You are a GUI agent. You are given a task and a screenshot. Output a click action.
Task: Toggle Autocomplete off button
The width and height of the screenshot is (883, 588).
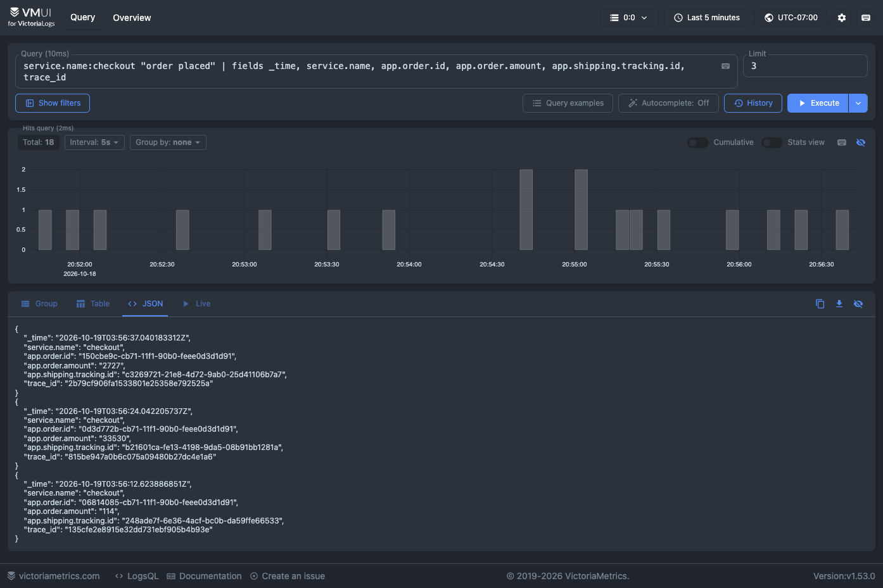668,103
